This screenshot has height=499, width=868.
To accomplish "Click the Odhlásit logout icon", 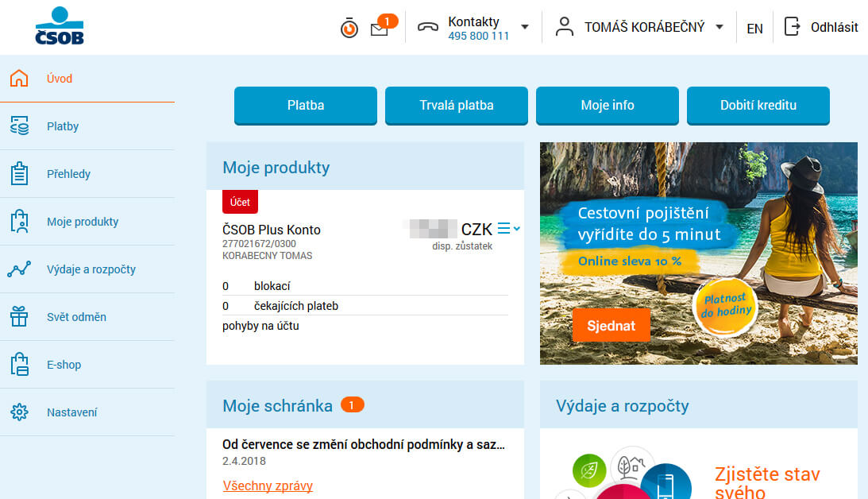I will (x=792, y=27).
